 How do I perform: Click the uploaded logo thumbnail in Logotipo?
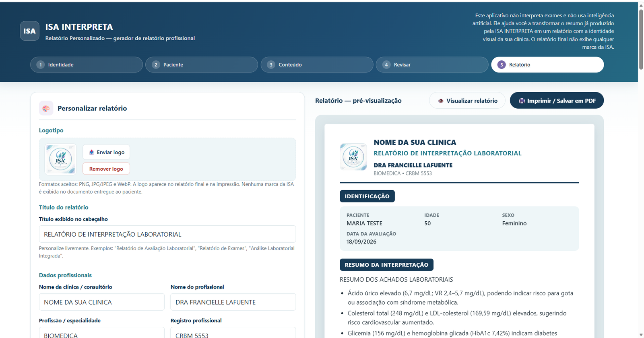pyautogui.click(x=60, y=159)
